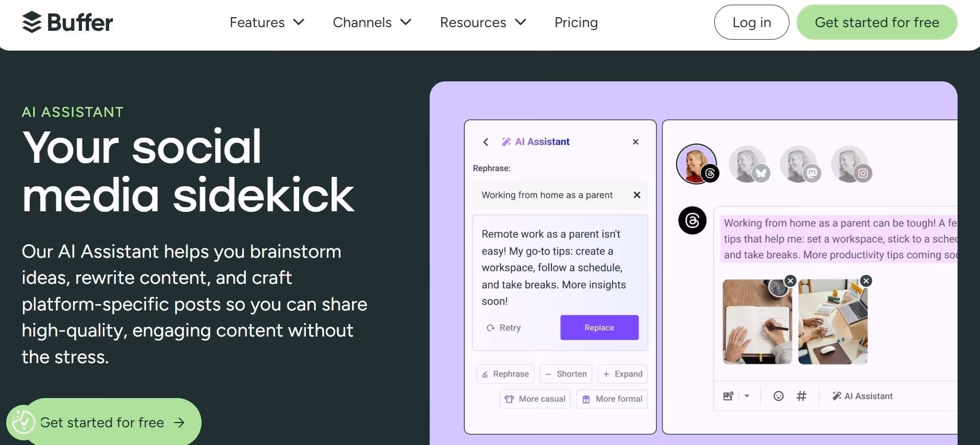
Task: Choose More formal tone
Action: tap(612, 399)
